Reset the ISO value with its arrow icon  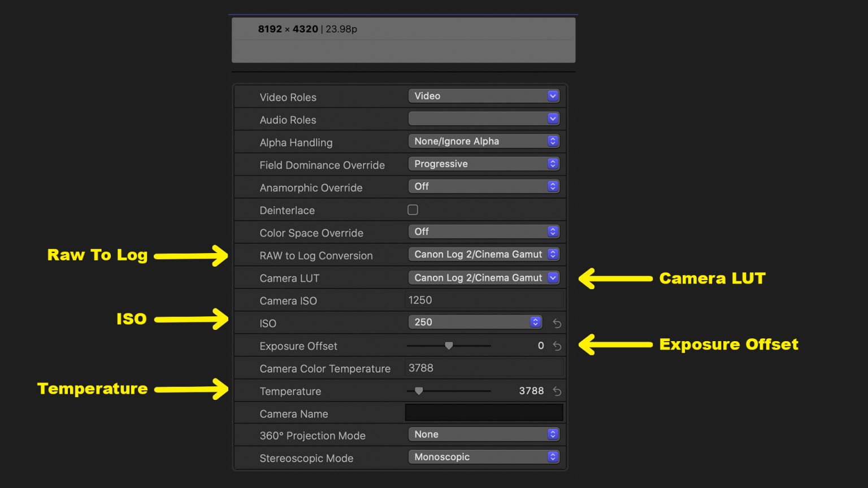(x=557, y=323)
